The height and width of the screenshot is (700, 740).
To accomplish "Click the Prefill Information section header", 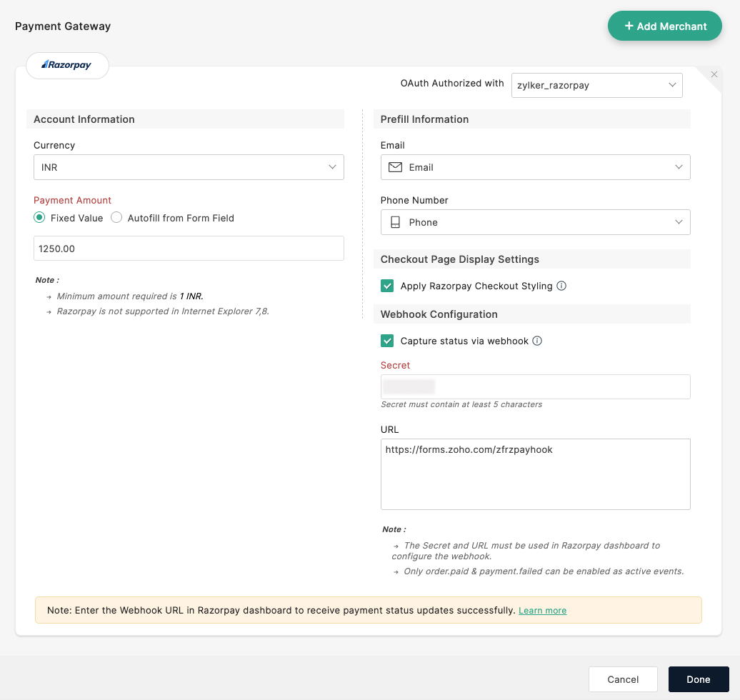I will (x=532, y=119).
